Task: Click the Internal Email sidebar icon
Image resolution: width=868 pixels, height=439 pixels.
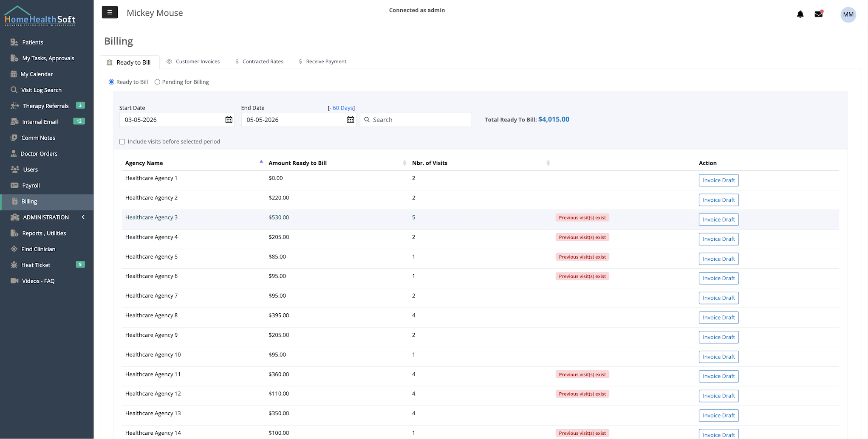Action: (x=14, y=122)
